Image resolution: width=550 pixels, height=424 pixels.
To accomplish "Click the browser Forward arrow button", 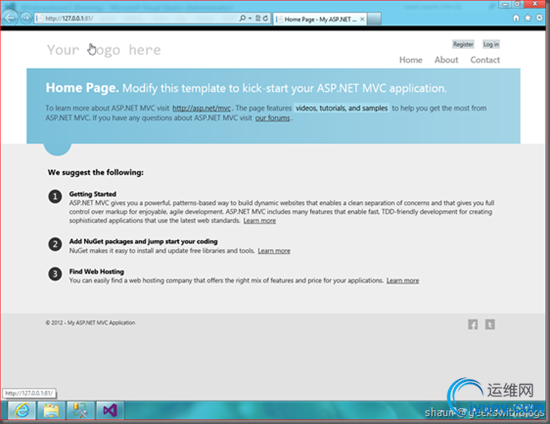I will [x=26, y=18].
